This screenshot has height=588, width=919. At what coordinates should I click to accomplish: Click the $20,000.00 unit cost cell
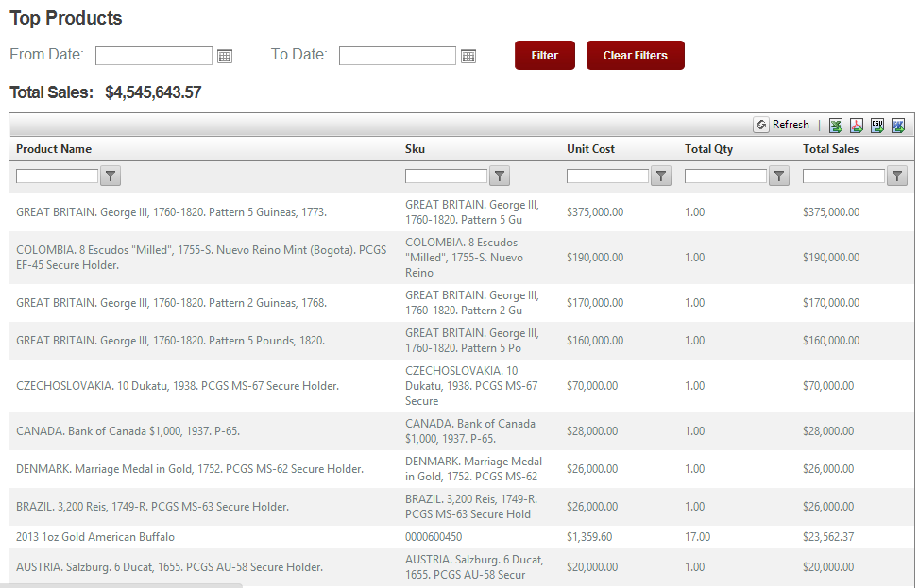(592, 567)
